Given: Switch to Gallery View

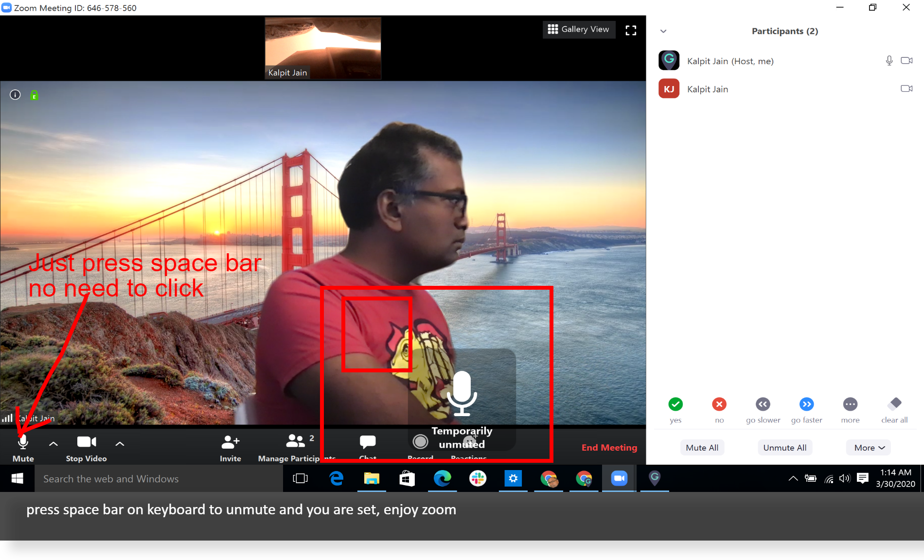Looking at the screenshot, I should click(x=579, y=29).
